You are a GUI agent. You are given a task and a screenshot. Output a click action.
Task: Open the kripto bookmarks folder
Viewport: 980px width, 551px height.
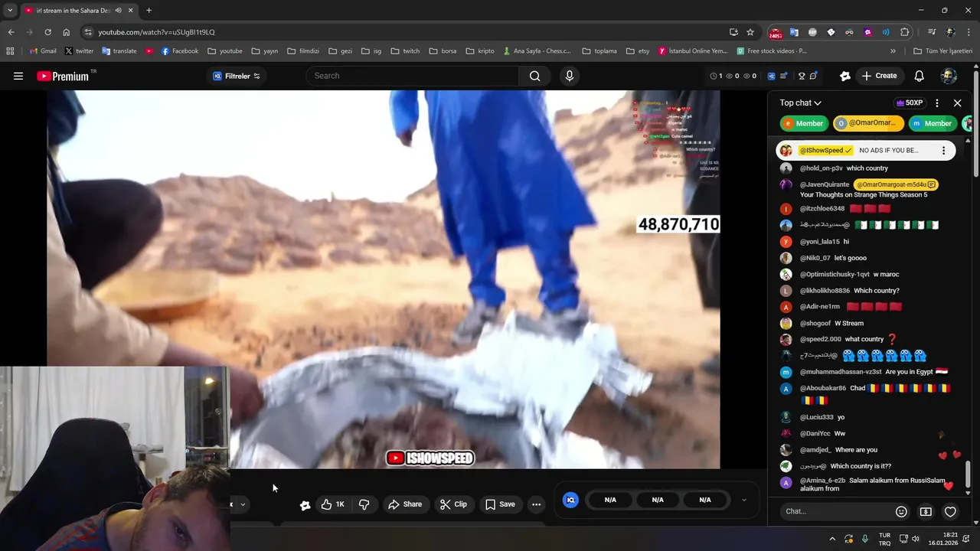pyautogui.click(x=480, y=51)
